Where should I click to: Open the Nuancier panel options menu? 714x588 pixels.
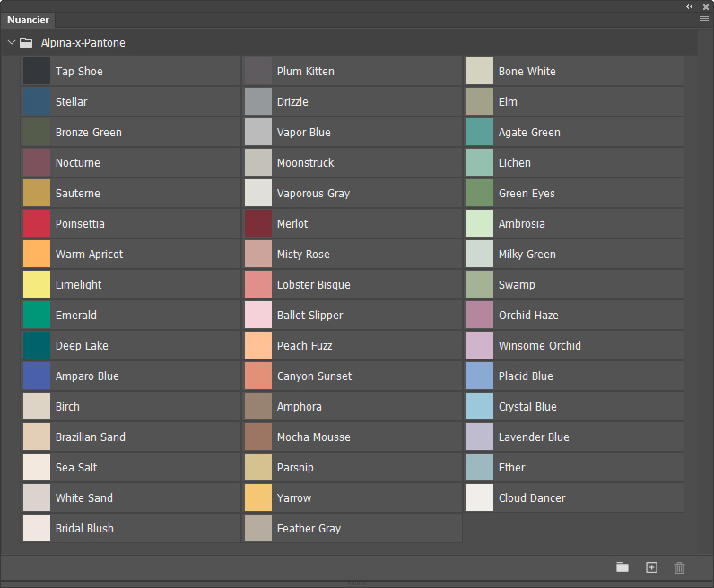703,19
